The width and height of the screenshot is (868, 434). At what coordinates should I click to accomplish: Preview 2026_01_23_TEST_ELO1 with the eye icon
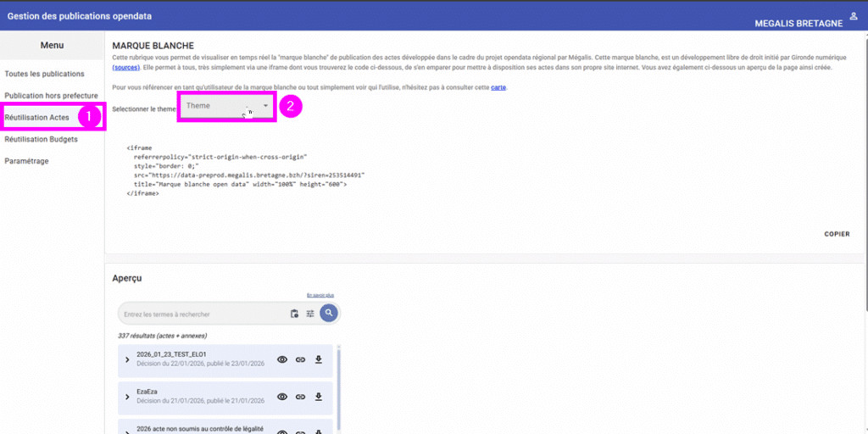coord(282,359)
